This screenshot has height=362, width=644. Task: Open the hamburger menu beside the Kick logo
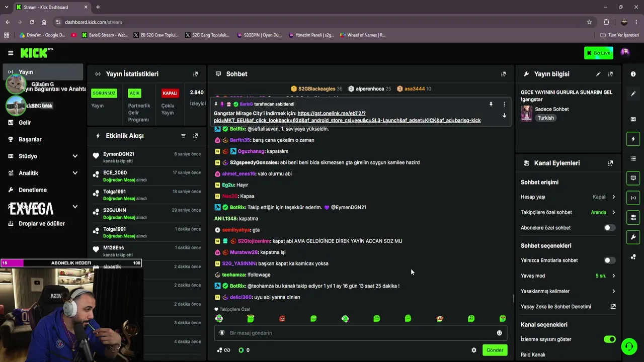click(11, 53)
